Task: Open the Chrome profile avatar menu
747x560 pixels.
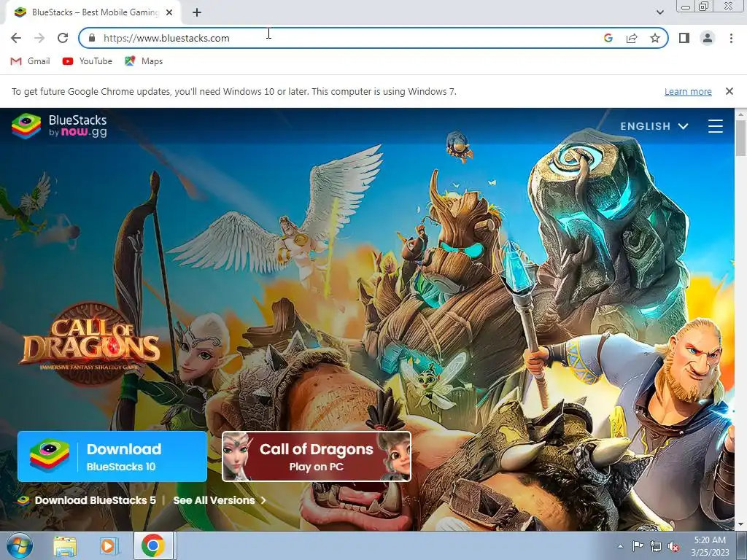Action: pos(708,38)
